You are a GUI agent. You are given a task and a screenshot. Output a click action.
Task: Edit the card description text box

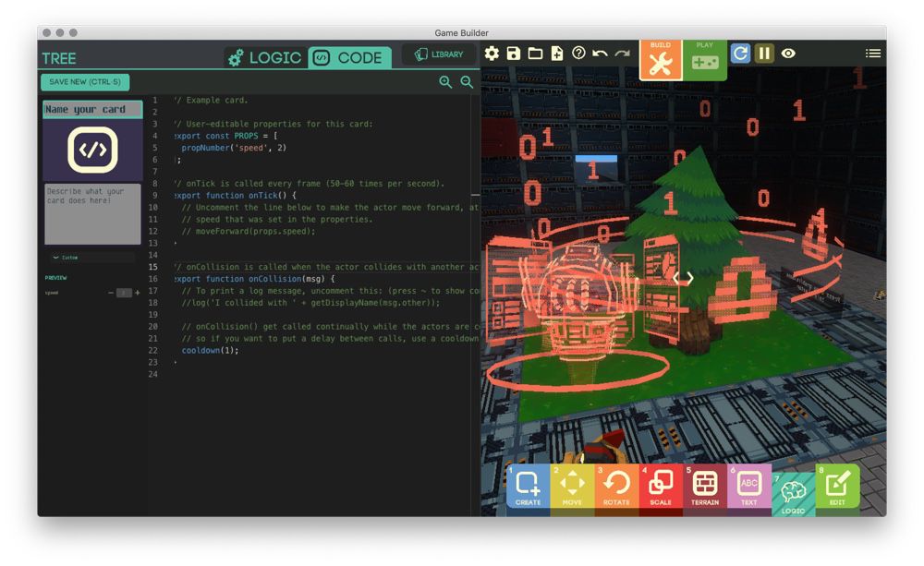pos(92,214)
